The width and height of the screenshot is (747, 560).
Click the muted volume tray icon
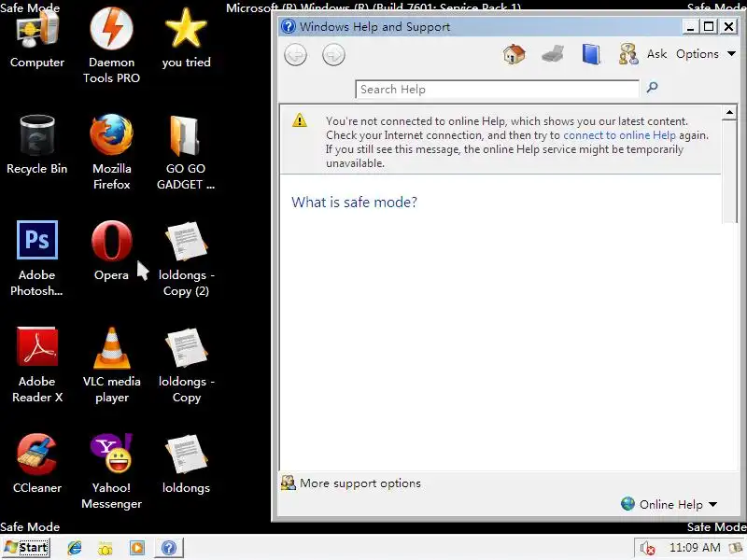tap(648, 548)
